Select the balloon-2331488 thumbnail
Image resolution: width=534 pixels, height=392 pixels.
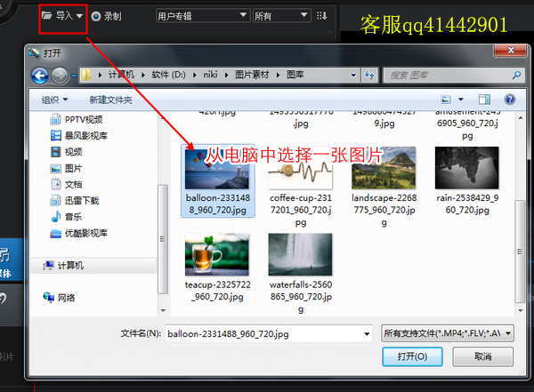217,168
